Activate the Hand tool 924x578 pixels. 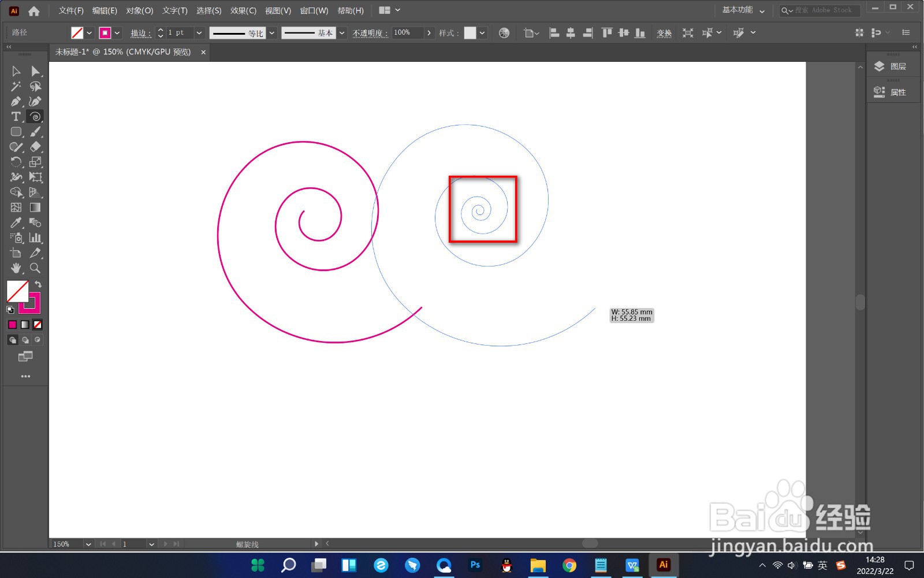pos(16,268)
